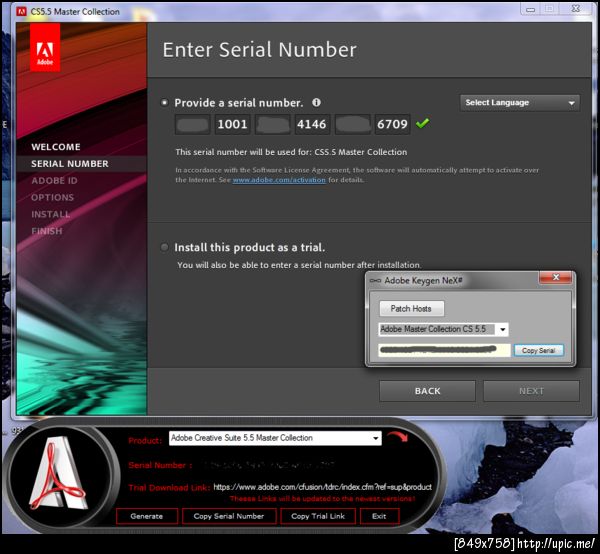
Task: Select OPTIONS step in sidebar
Action: 52,197
